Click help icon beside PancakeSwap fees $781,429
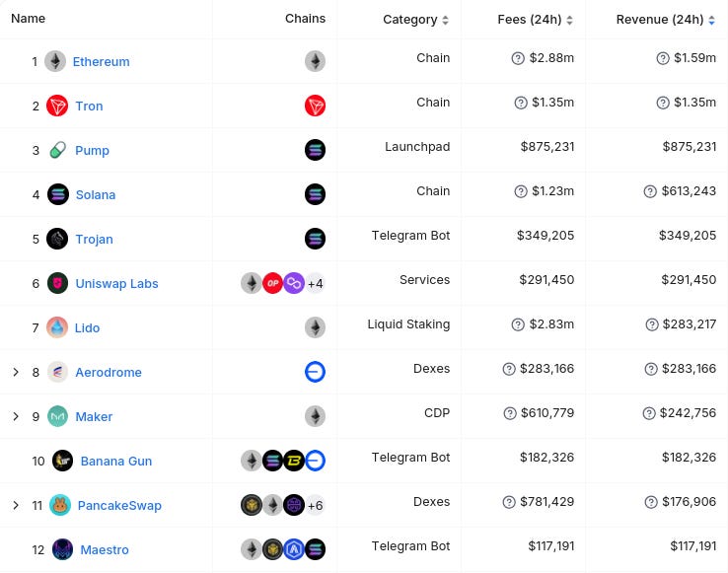Image resolution: width=728 pixels, height=573 pixels. point(509,502)
